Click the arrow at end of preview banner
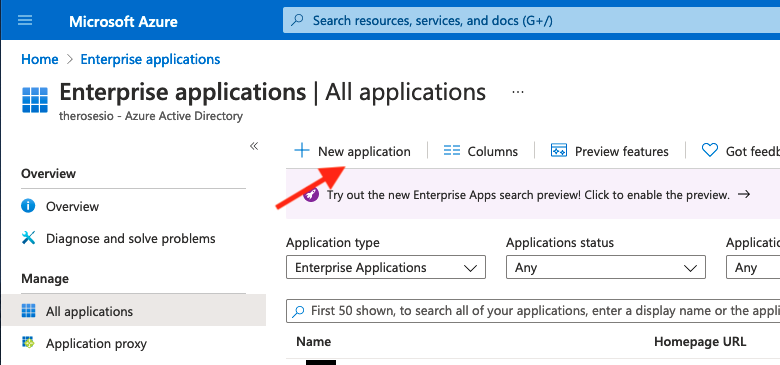 pos(744,194)
